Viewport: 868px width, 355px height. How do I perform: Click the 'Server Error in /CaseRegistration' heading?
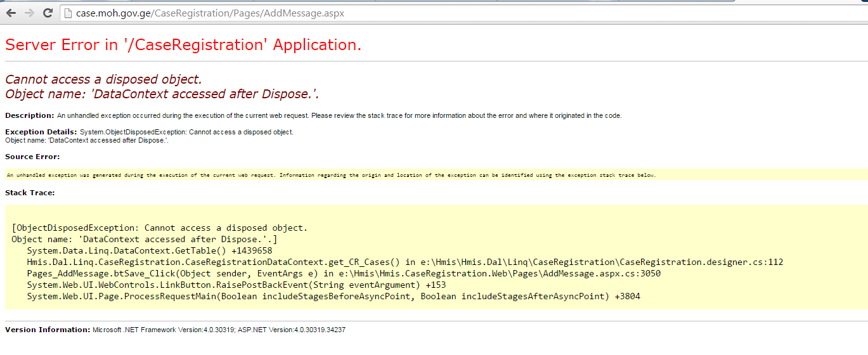click(x=183, y=45)
